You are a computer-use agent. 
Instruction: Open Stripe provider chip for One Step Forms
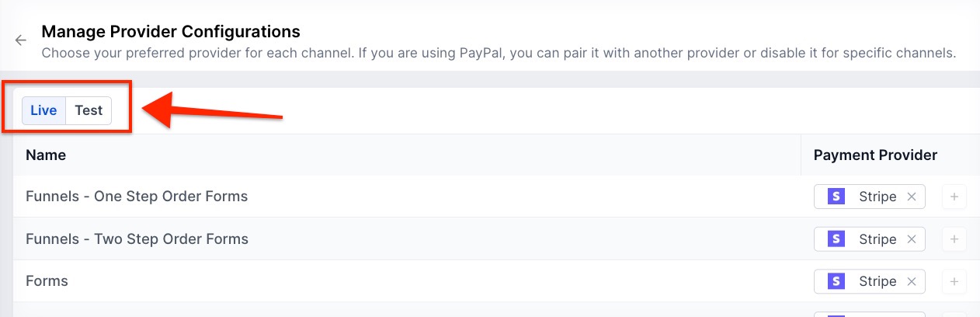[x=877, y=197]
